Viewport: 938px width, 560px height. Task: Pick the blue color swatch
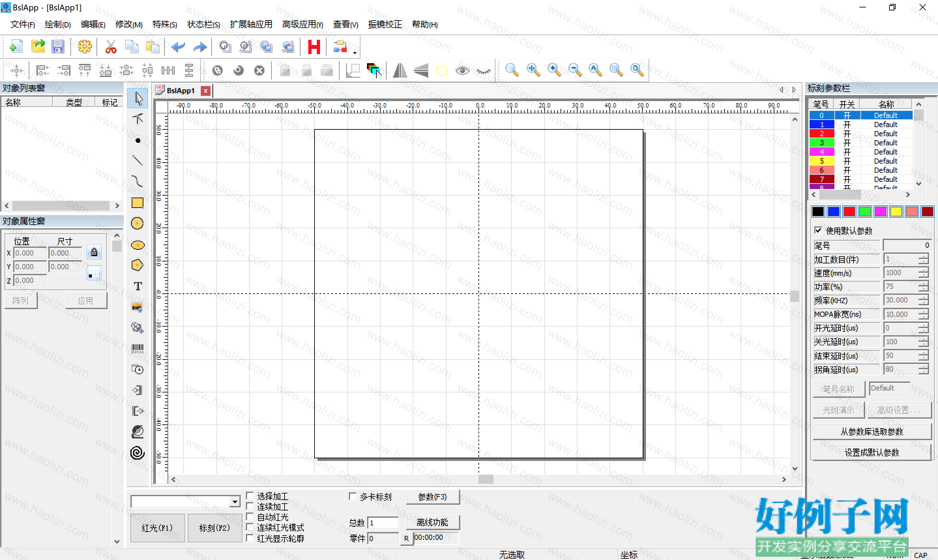[833, 212]
